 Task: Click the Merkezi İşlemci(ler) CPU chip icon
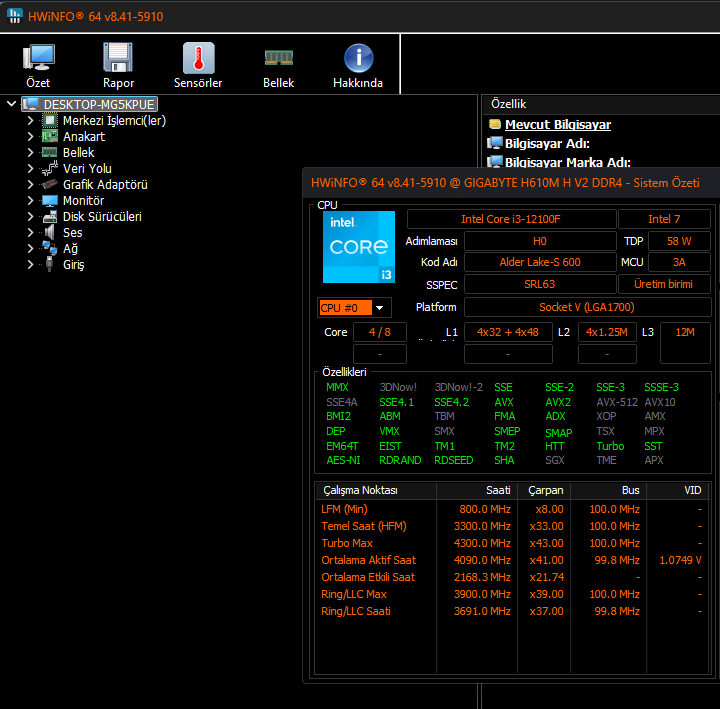50,121
